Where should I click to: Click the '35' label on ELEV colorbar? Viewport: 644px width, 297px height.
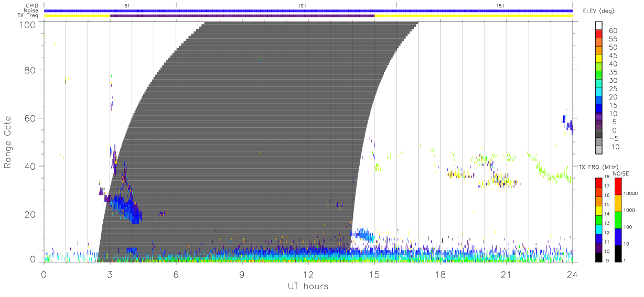[x=613, y=72]
